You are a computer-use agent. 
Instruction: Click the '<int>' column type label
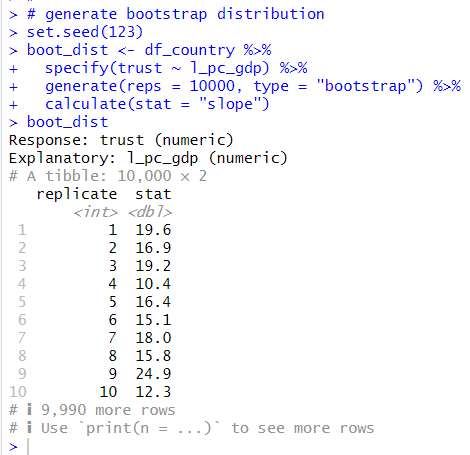(x=95, y=212)
